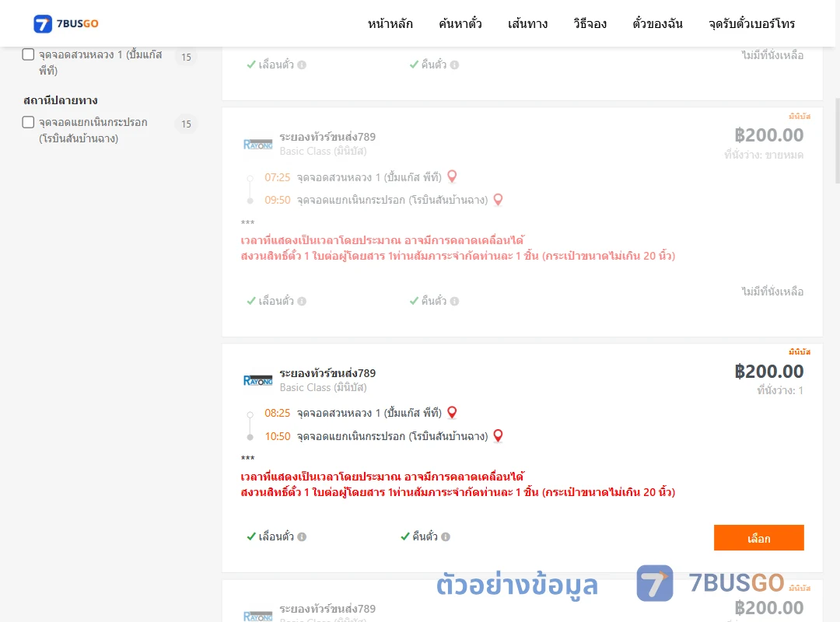
Task: Click ที่นั่งว่าง: 1 seat availability text
Action: tap(780, 390)
